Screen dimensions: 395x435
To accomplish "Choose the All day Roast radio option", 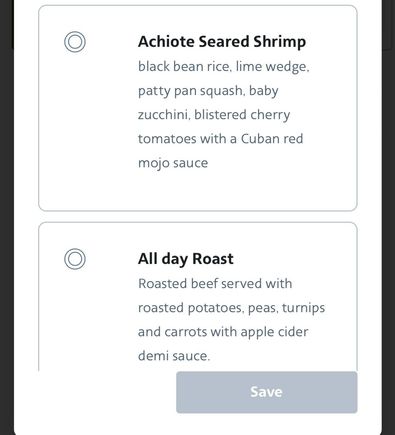I will pyautogui.click(x=75, y=259).
